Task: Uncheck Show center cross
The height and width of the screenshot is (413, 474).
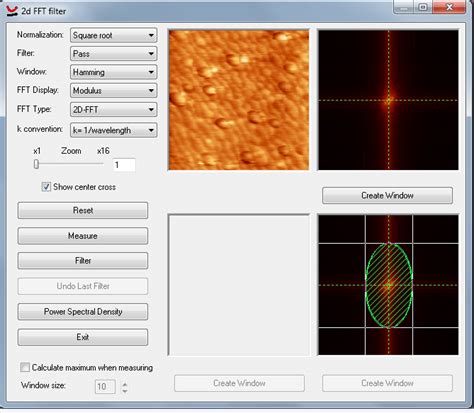Action: click(x=46, y=187)
